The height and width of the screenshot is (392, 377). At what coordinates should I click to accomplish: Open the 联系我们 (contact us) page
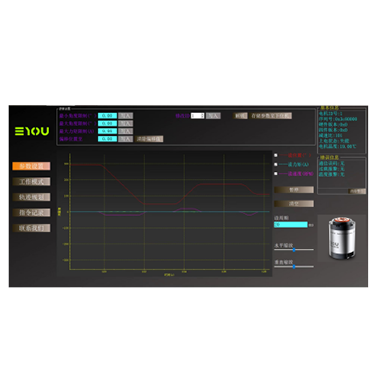point(31,228)
